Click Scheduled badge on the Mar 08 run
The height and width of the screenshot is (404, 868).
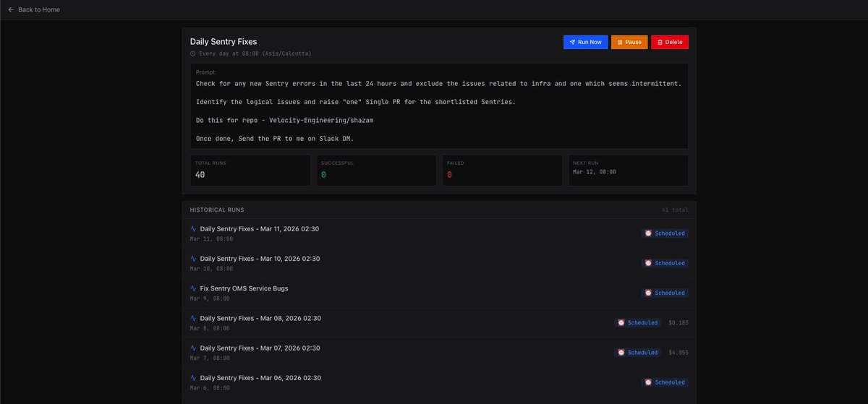[x=638, y=322]
